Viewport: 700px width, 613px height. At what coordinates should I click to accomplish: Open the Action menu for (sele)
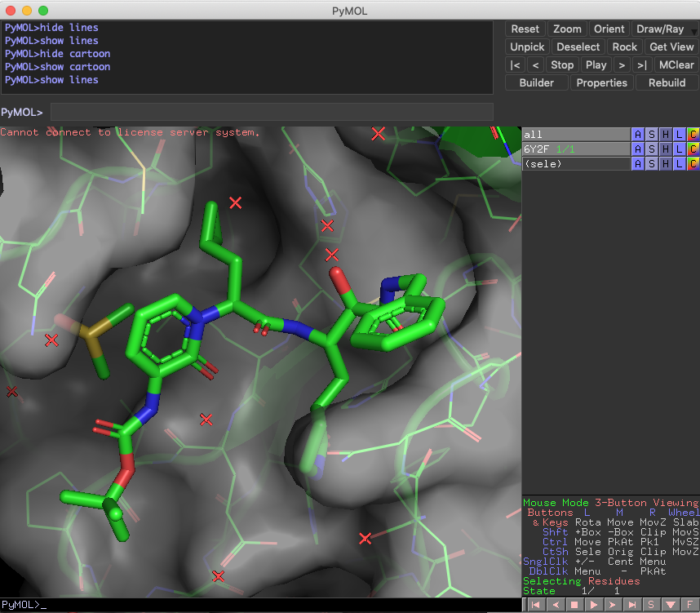click(x=638, y=163)
